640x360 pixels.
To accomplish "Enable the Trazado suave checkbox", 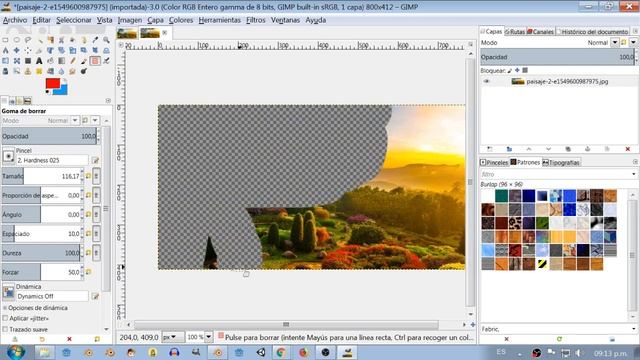I will pos(5,329).
